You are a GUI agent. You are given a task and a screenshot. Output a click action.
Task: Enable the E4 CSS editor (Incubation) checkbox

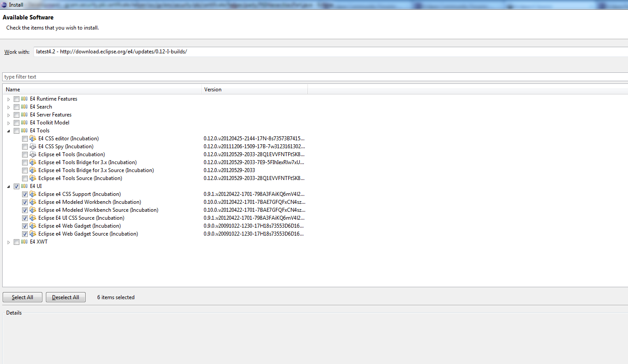click(x=25, y=139)
